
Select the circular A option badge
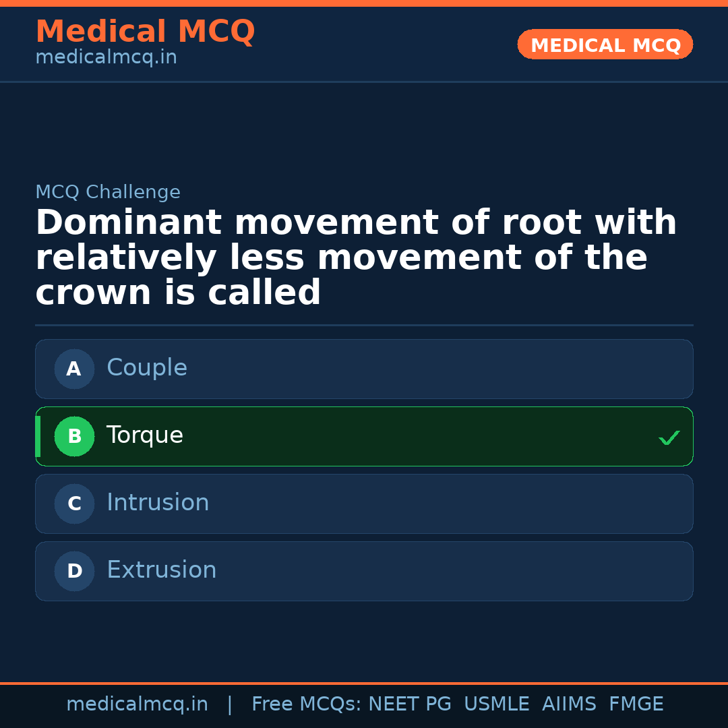coord(74,369)
